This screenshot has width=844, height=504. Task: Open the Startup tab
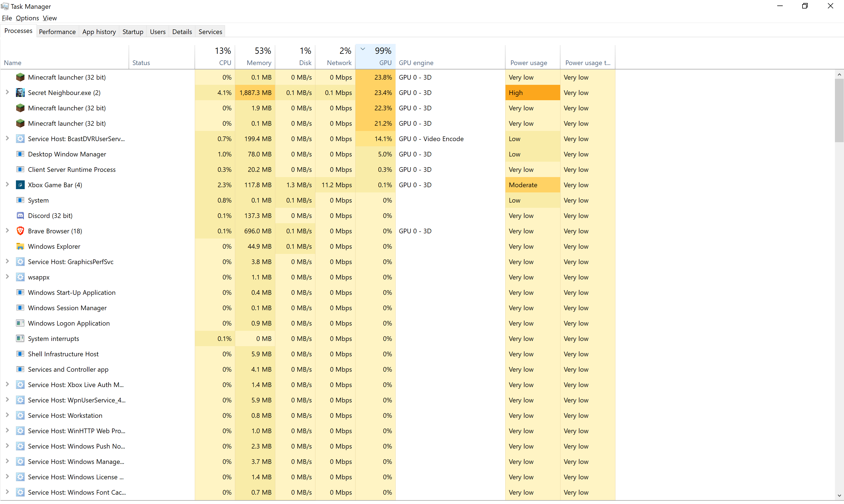(x=133, y=32)
